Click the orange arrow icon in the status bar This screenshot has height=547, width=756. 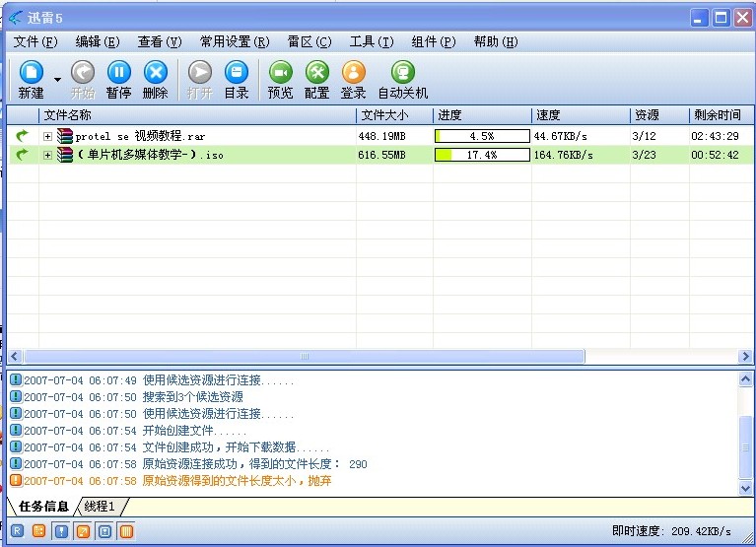click(x=83, y=531)
